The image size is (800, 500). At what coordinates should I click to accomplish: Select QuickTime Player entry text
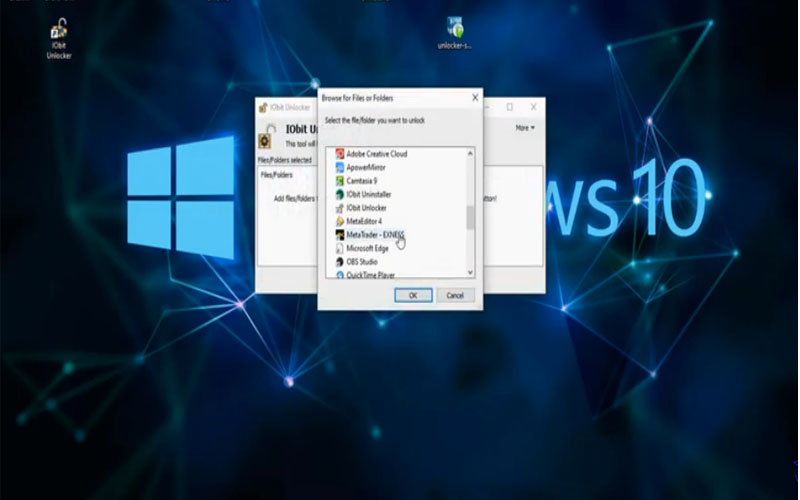tap(370, 275)
